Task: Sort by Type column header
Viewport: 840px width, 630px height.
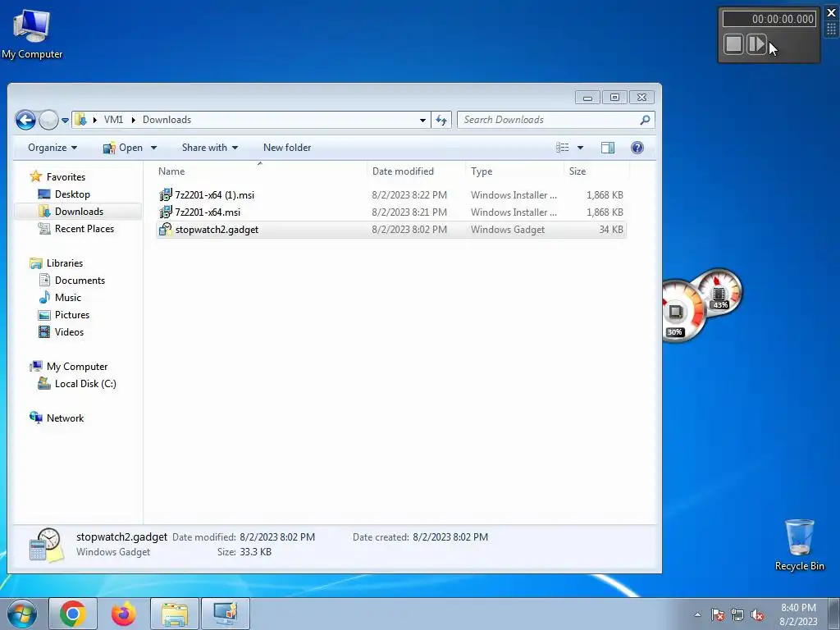Action: click(515, 171)
